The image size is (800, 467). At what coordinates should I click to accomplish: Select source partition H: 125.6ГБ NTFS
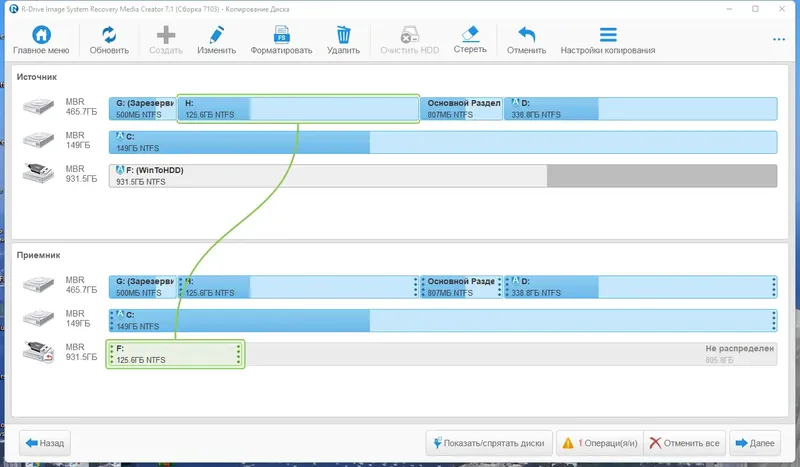pyautogui.click(x=298, y=109)
